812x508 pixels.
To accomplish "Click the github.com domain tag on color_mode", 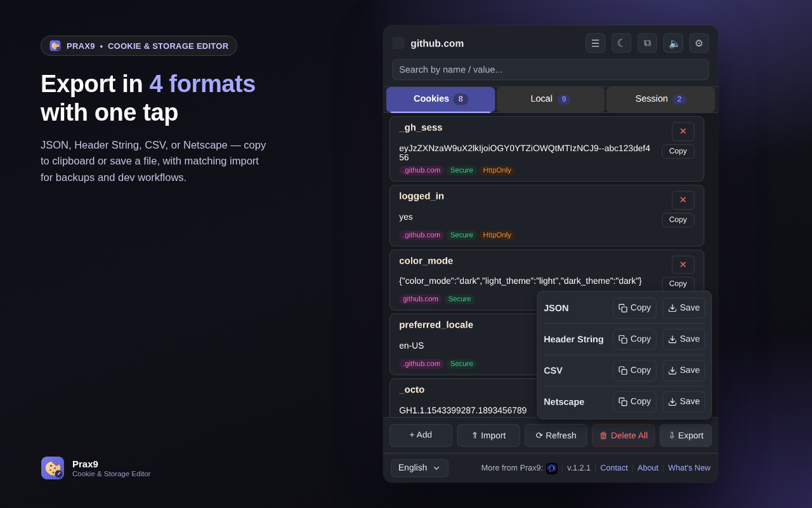I will 421,299.
